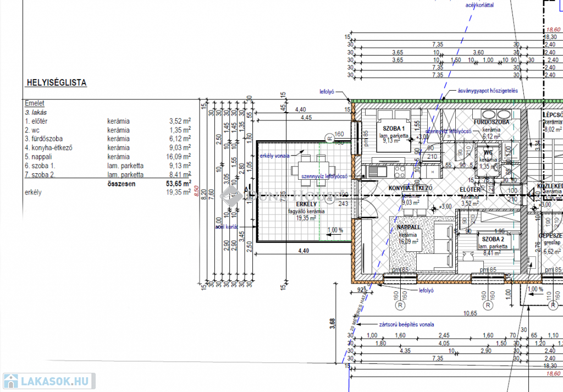Click the 'zártsorú beépítés vonala' annotation

point(406,324)
